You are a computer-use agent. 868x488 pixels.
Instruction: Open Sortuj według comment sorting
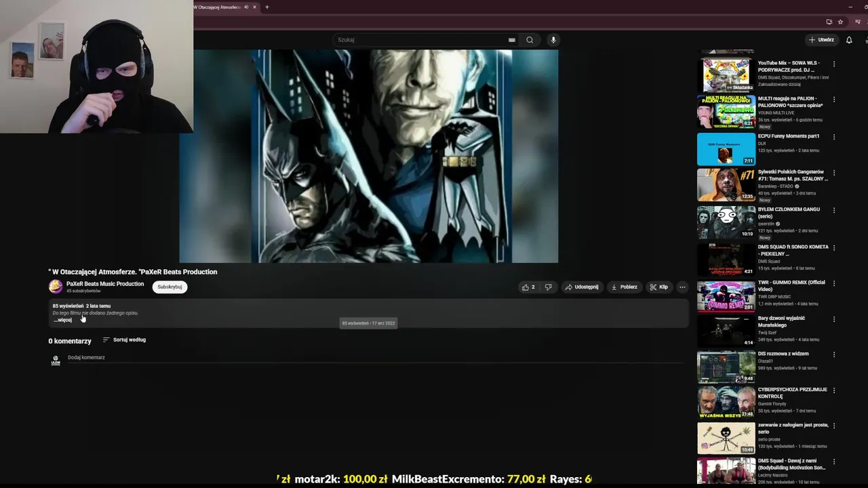click(124, 340)
